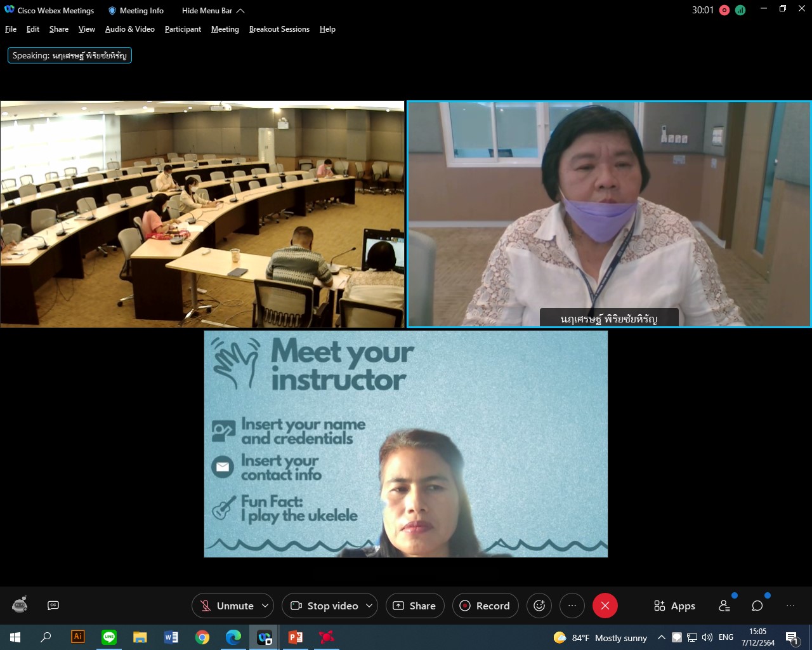Screen dimensions: 812x650
Task: Open taskbar search magnifier
Action: pos(46,637)
